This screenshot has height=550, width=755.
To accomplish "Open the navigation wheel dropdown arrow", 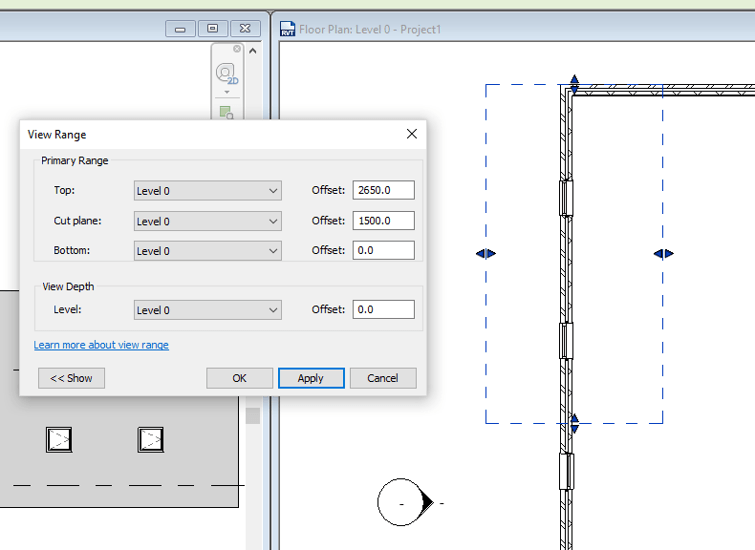I will pyautogui.click(x=227, y=92).
